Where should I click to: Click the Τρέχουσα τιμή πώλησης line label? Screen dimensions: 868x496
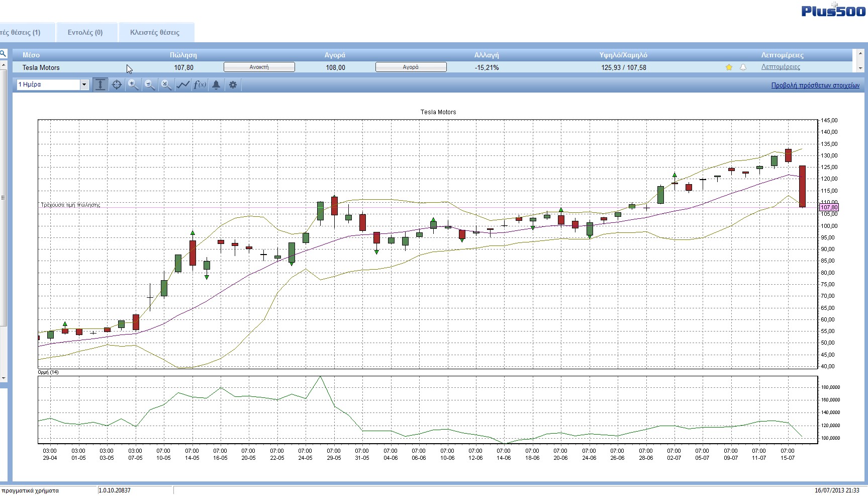tap(70, 205)
